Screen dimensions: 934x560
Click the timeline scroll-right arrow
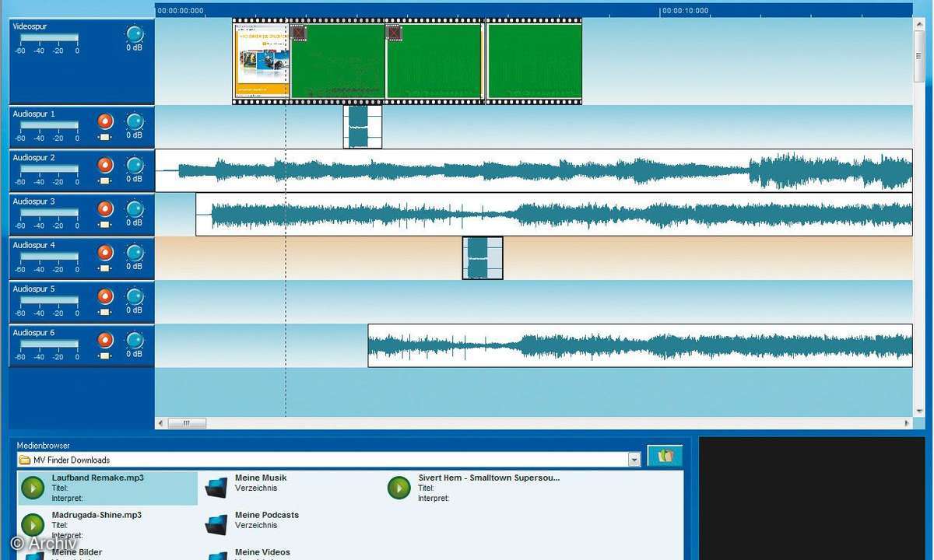908,423
